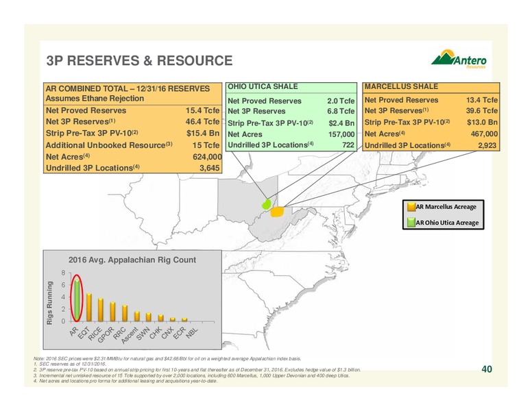Select the '467,000' Marcellus net acres value
Screen dimensions: 532x411
(484, 134)
